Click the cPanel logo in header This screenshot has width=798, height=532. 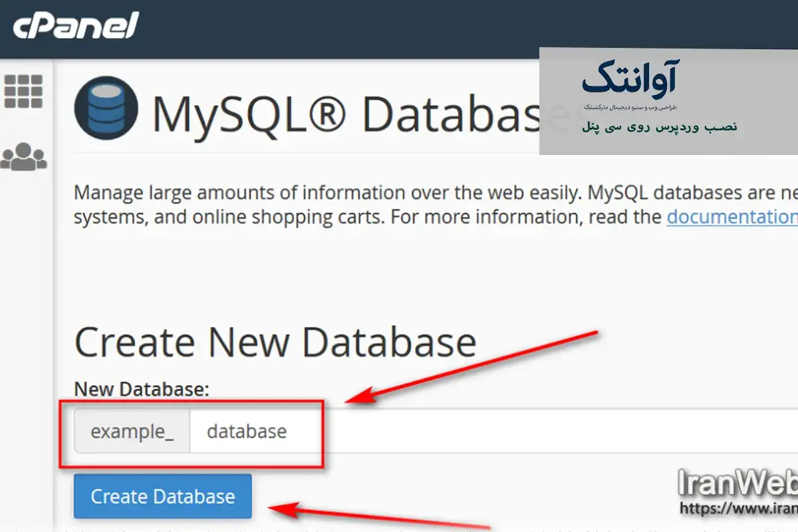tap(76, 26)
